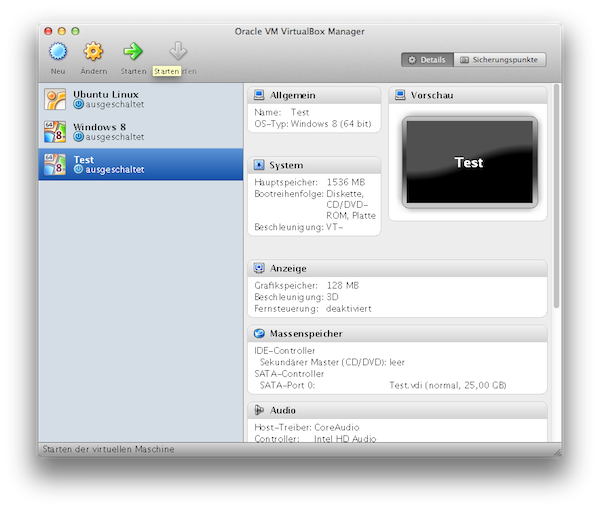Click the Allgemein section icon

point(259,95)
